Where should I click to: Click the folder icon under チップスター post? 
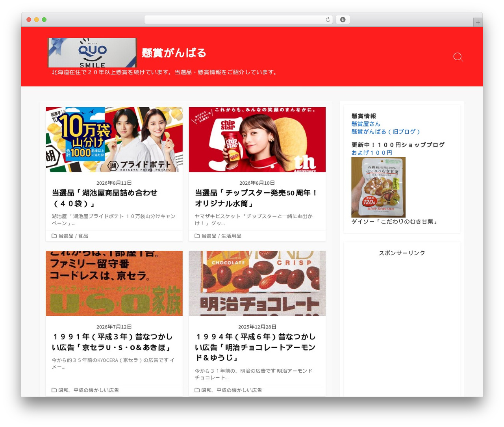pyautogui.click(x=197, y=236)
